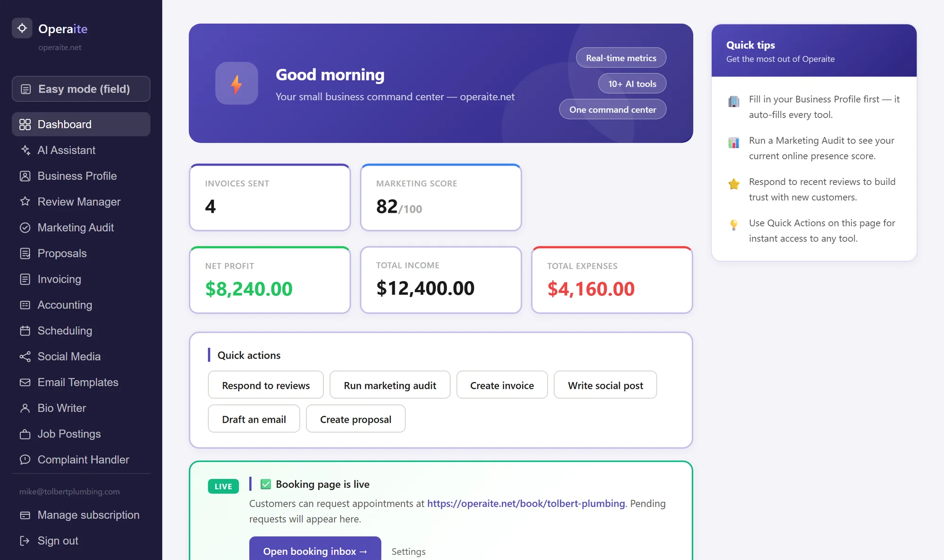Click the Marketing Score 82/100 card
Screen dimensions: 944x560
click(x=441, y=197)
